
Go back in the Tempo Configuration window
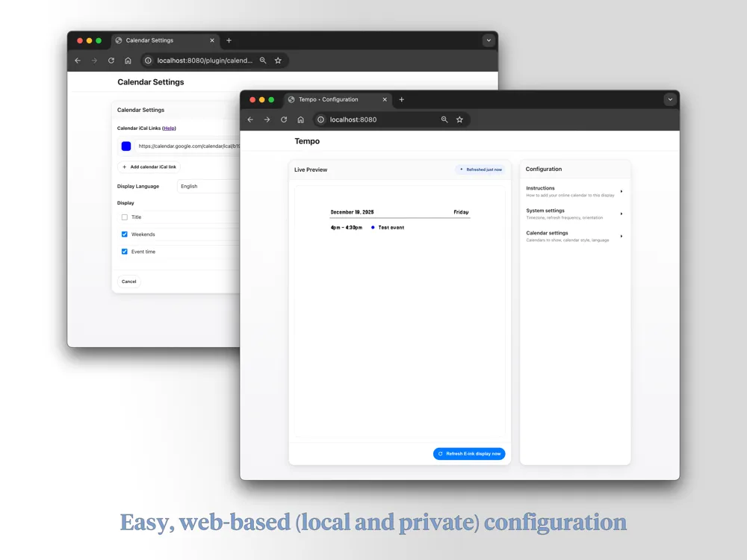pyautogui.click(x=250, y=119)
